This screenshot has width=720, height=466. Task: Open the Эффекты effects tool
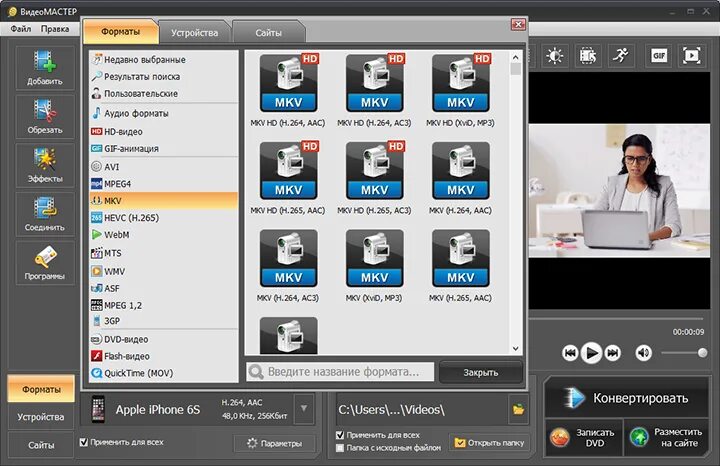click(x=45, y=165)
